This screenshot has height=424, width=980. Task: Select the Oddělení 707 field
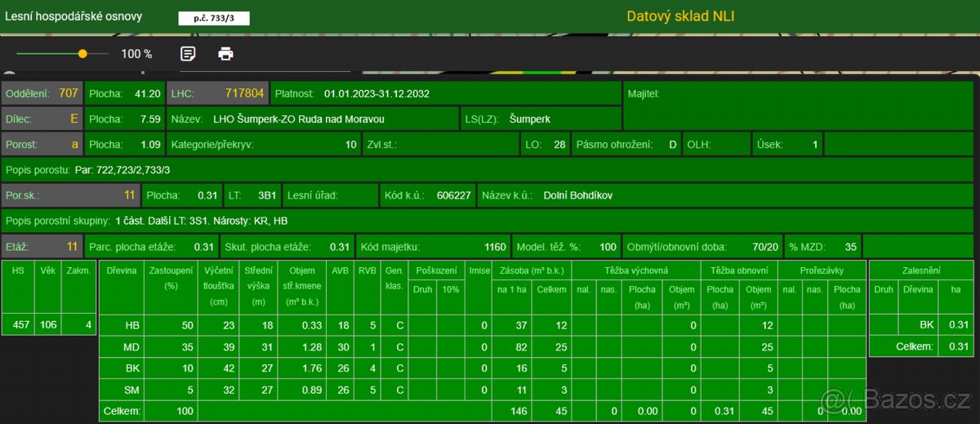[42, 94]
